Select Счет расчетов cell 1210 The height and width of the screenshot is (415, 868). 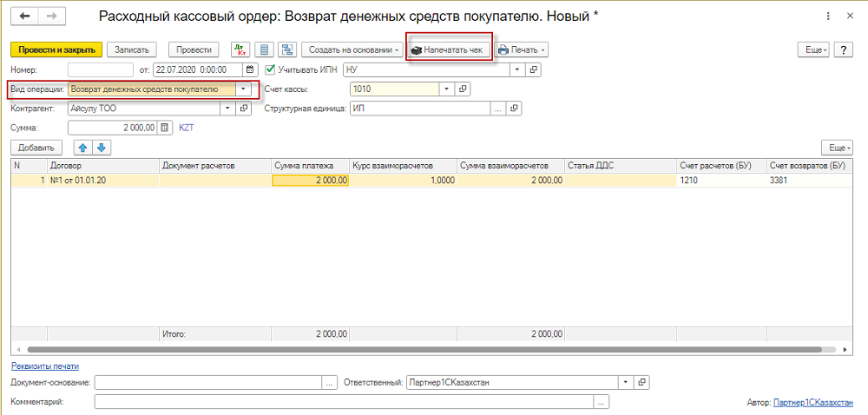(722, 181)
